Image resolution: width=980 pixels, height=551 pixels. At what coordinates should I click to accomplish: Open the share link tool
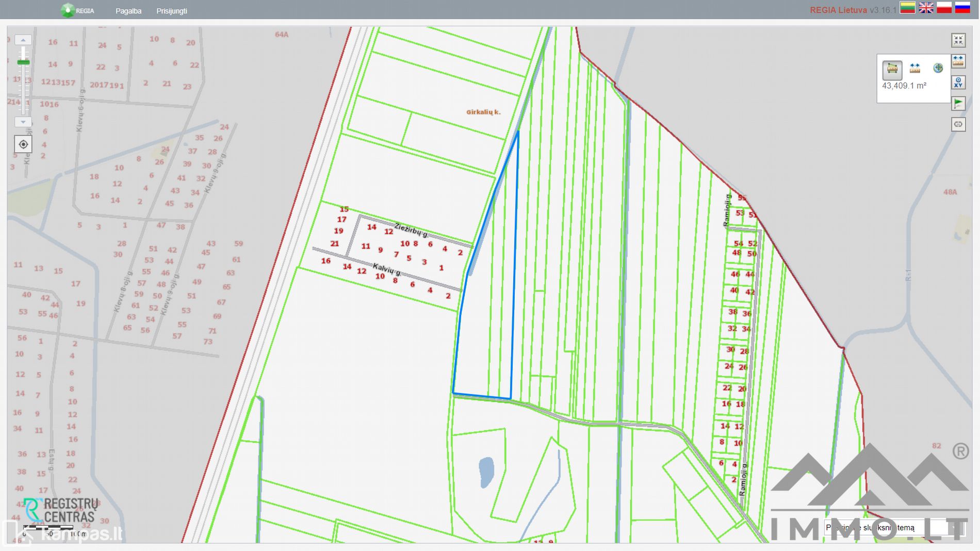(x=958, y=124)
